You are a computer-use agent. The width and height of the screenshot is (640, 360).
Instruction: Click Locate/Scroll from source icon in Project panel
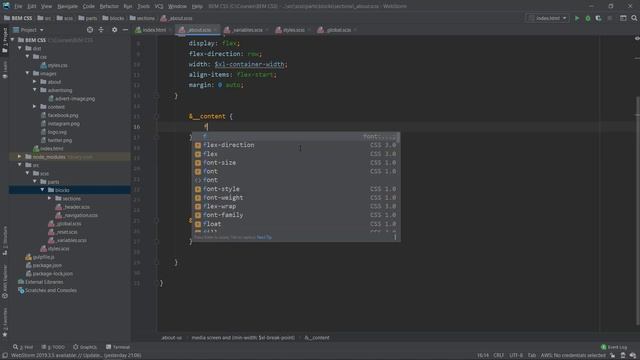click(x=90, y=30)
